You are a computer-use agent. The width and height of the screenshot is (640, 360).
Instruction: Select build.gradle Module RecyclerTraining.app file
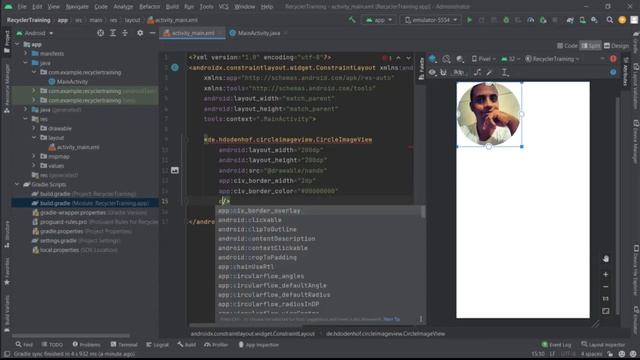[90, 203]
